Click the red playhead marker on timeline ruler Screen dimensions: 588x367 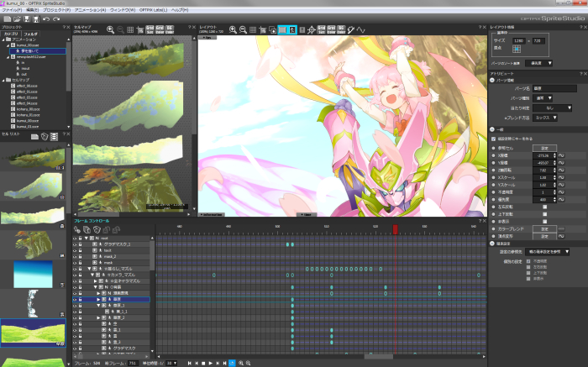tap(395, 228)
